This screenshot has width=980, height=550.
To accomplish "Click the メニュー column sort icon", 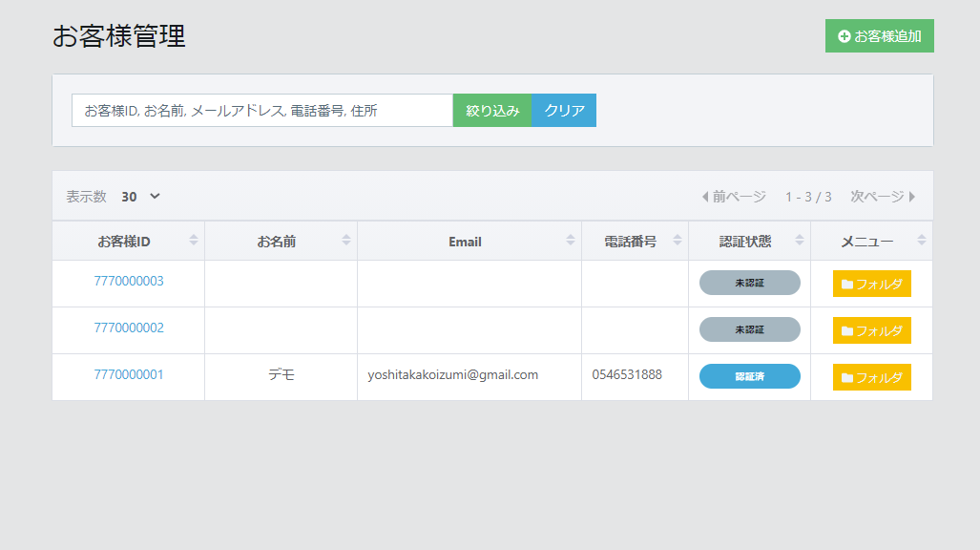I will [x=922, y=241].
